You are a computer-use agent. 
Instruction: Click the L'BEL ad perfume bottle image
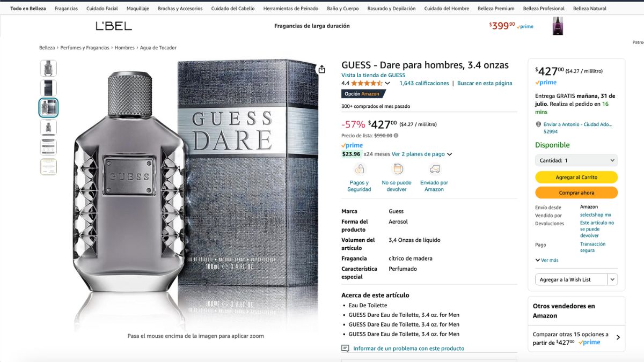coord(558,26)
